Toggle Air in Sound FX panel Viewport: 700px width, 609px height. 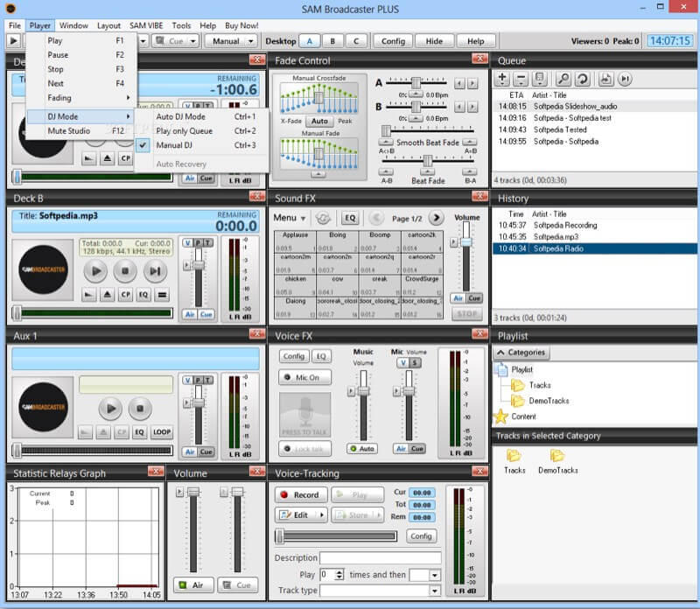(458, 298)
